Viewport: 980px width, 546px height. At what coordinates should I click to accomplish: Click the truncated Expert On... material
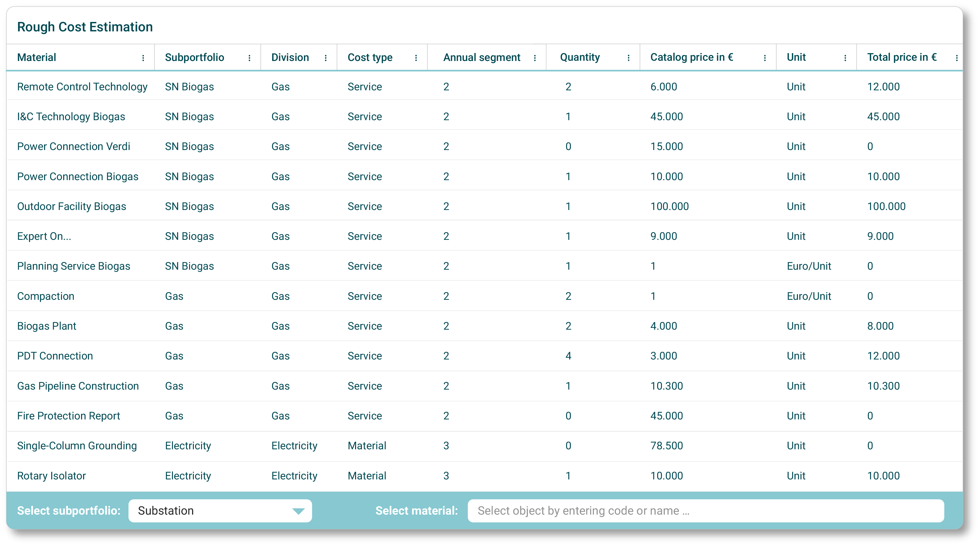click(x=44, y=236)
